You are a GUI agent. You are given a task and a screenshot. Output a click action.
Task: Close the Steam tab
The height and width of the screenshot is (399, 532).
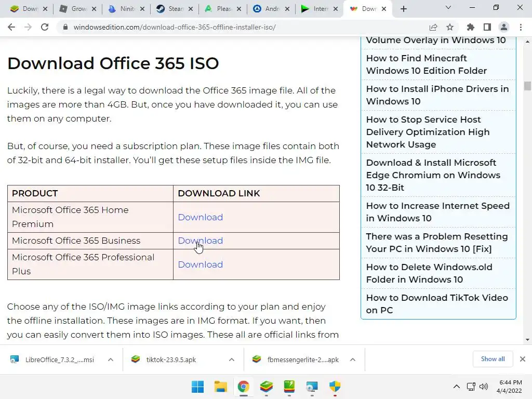click(x=191, y=9)
